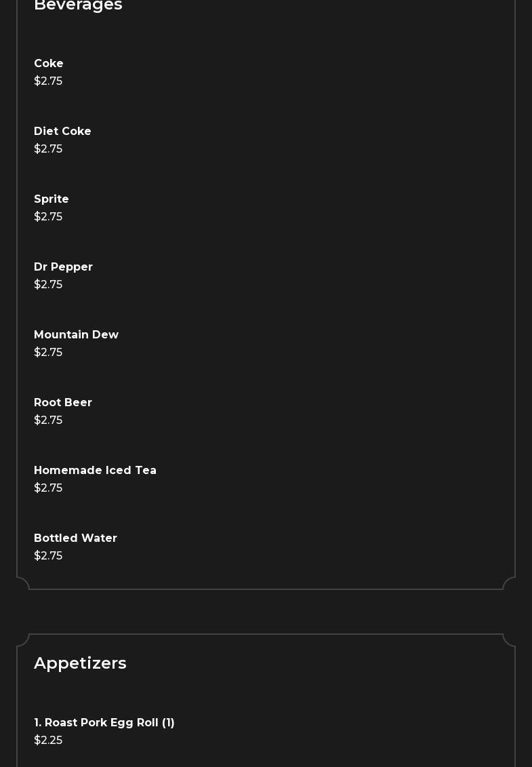532x767 pixels.
Task: Click the $2.25 egg roll price
Action: click(48, 741)
